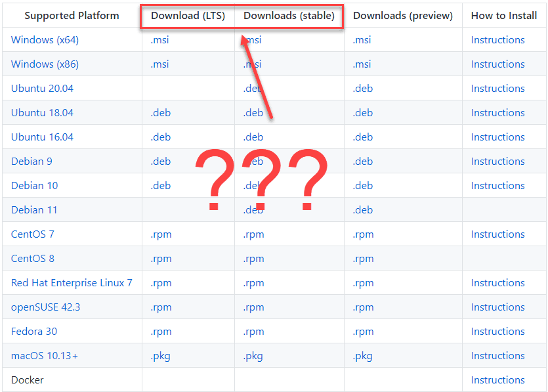Download the LTS .msi for Windows (x64)
This screenshot has height=392, width=548.
[159, 40]
